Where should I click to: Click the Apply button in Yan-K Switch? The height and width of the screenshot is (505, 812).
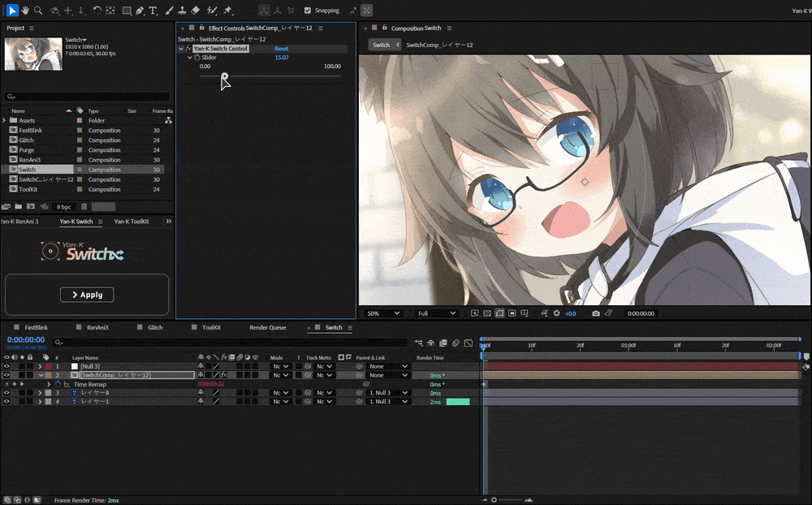point(87,295)
